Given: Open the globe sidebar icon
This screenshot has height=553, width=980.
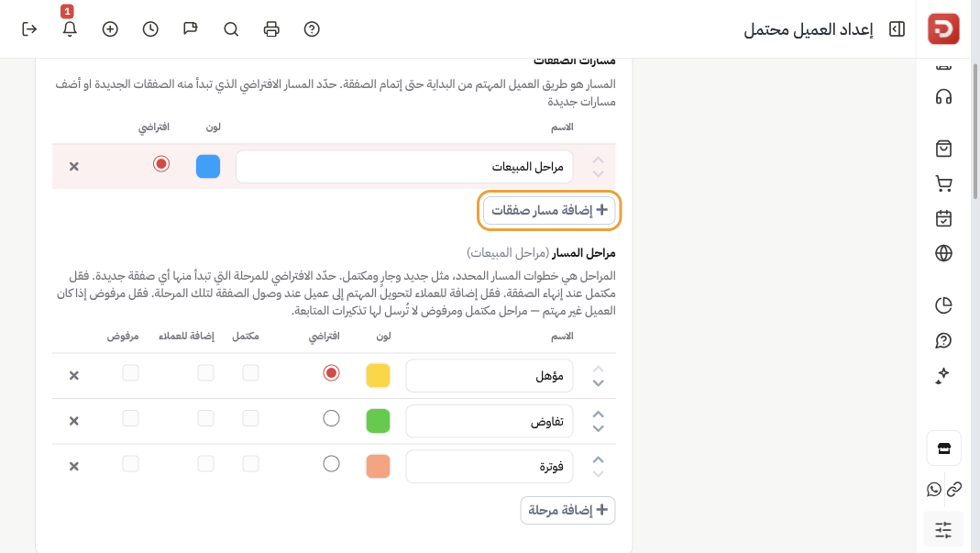Looking at the screenshot, I should 943,253.
